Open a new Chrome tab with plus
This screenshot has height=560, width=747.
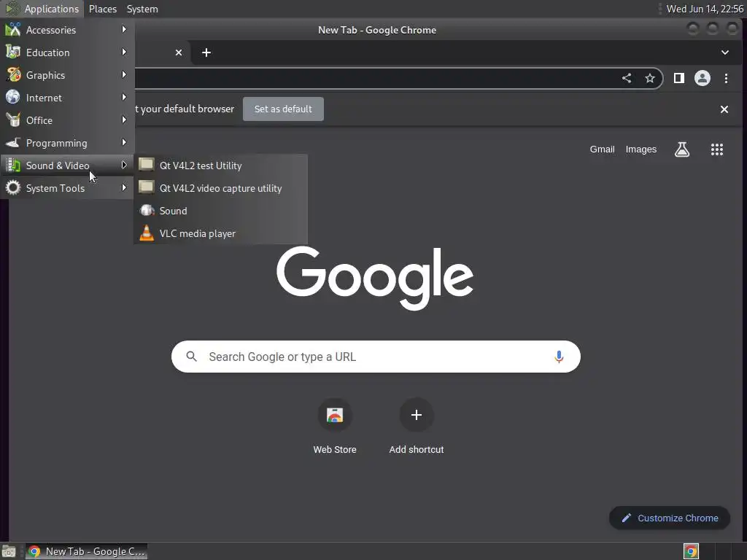click(x=206, y=52)
